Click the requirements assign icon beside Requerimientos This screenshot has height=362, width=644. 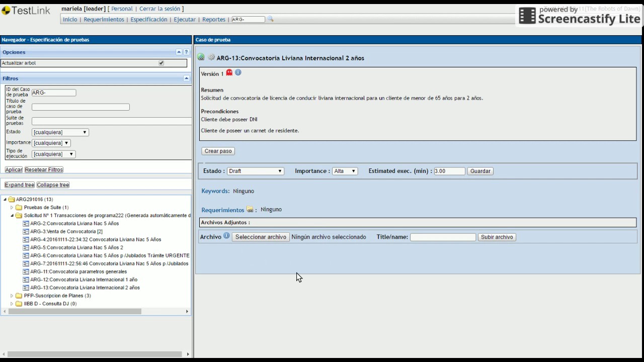[x=250, y=210]
